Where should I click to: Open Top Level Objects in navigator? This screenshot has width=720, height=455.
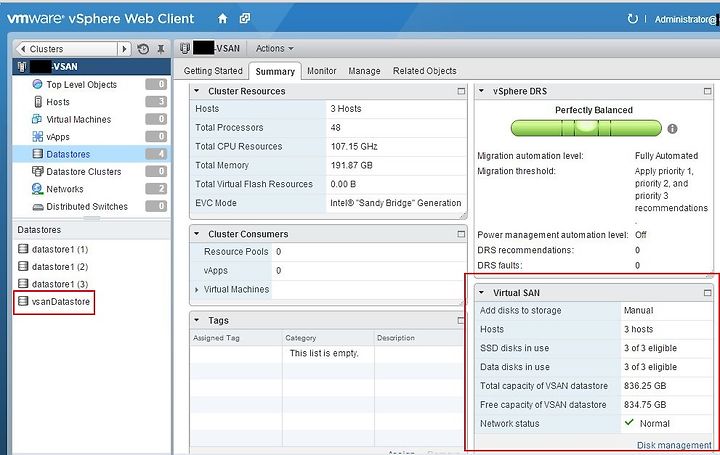click(82, 84)
